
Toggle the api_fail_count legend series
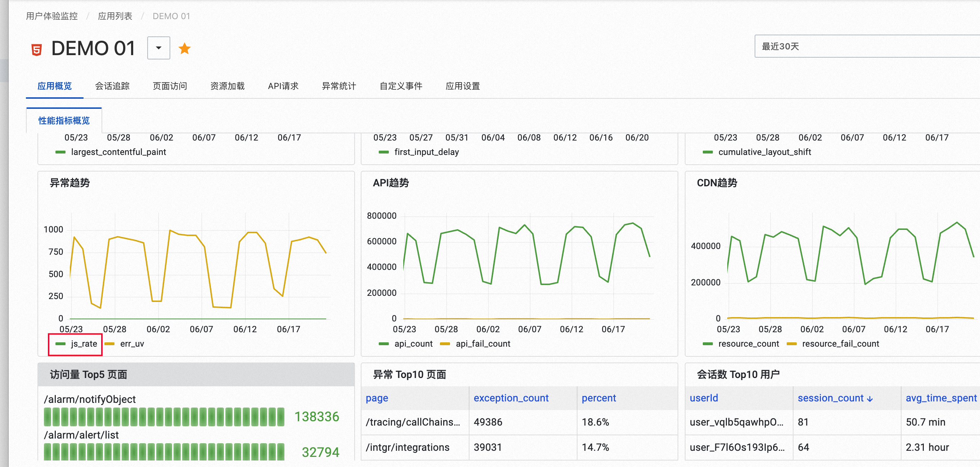click(475, 344)
